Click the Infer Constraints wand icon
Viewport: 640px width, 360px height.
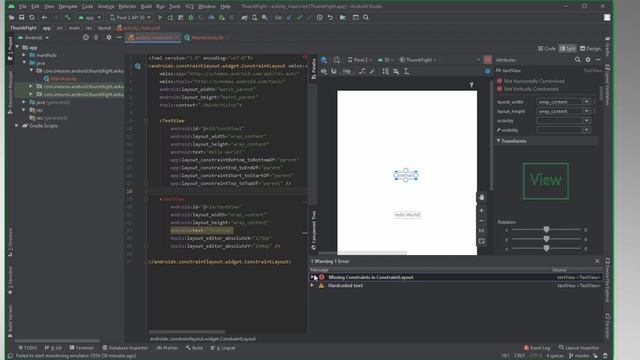tap(372, 71)
